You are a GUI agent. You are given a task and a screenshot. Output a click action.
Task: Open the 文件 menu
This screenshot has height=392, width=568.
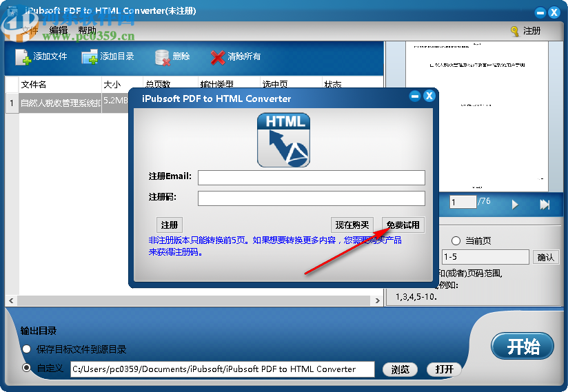coord(30,30)
